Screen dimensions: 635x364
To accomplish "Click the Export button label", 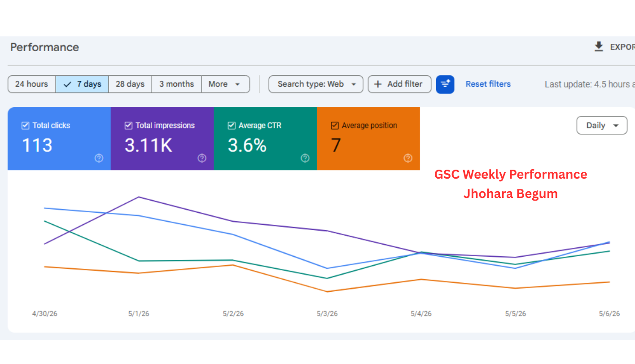I will 622,47.
